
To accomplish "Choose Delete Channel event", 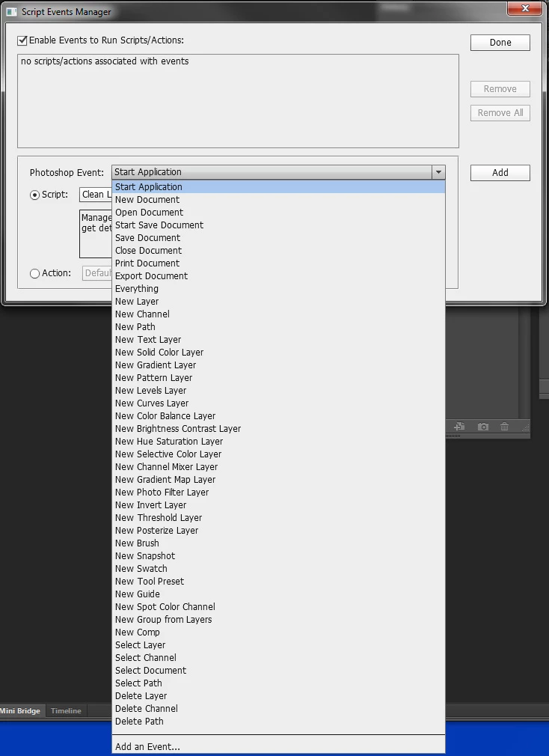I will click(x=278, y=709).
